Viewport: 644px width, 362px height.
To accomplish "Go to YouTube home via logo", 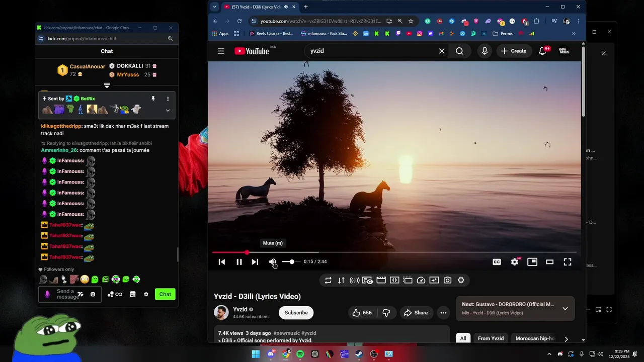I will coord(252,51).
